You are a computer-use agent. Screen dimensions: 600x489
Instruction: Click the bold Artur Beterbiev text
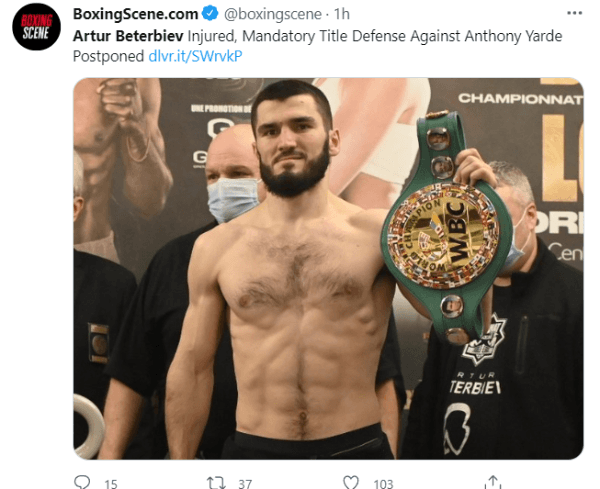point(128,36)
